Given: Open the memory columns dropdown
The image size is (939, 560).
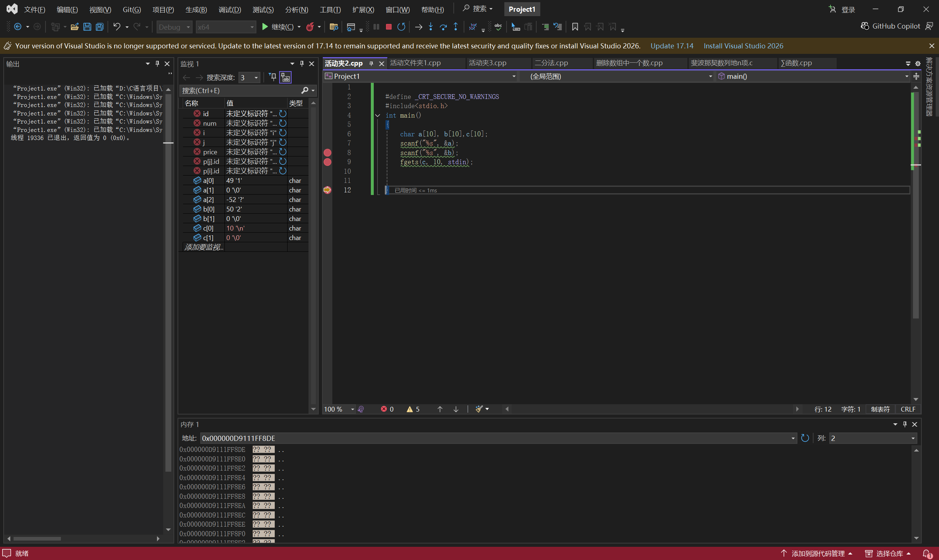Looking at the screenshot, I should tap(913, 438).
